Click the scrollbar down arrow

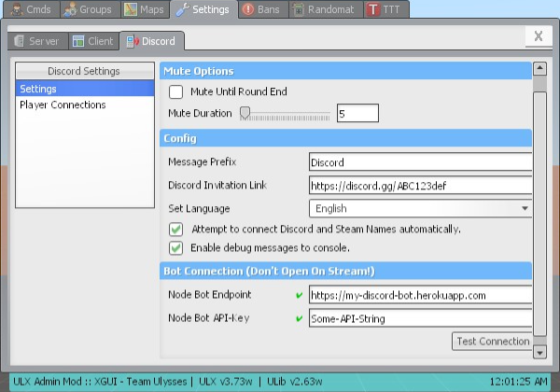539,353
